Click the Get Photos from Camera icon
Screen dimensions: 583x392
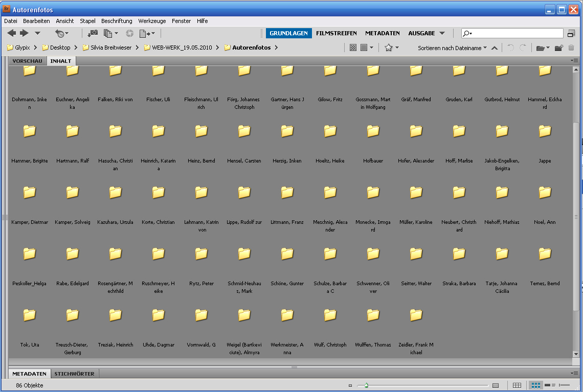tap(93, 33)
